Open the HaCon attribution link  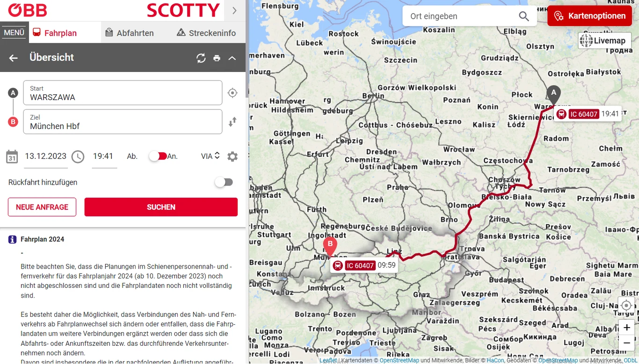pos(495,360)
